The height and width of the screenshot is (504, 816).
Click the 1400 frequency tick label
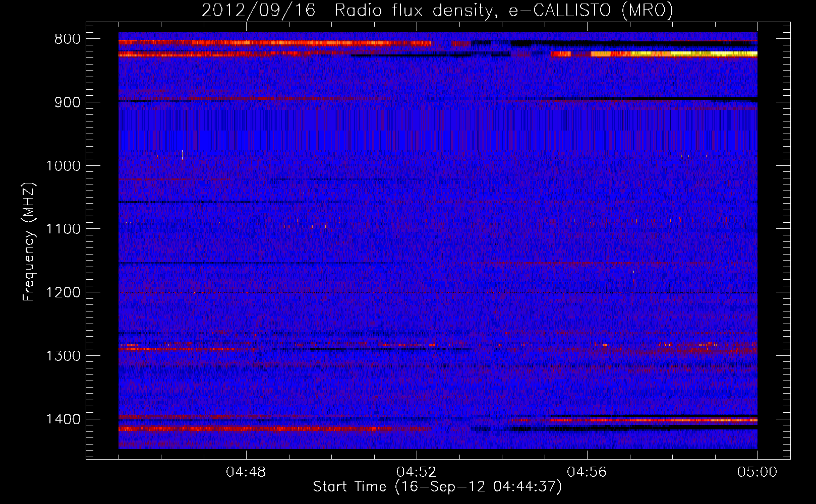(x=63, y=419)
